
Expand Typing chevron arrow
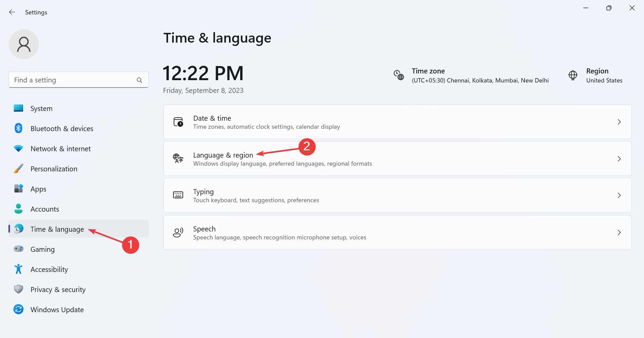click(x=619, y=195)
